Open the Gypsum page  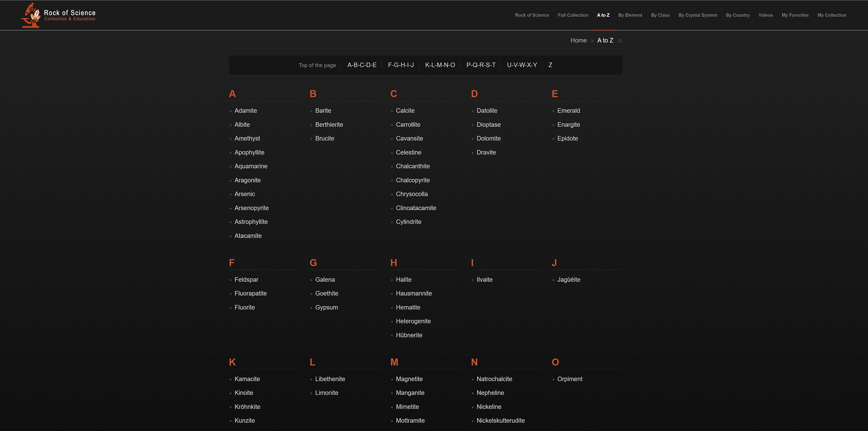click(326, 307)
